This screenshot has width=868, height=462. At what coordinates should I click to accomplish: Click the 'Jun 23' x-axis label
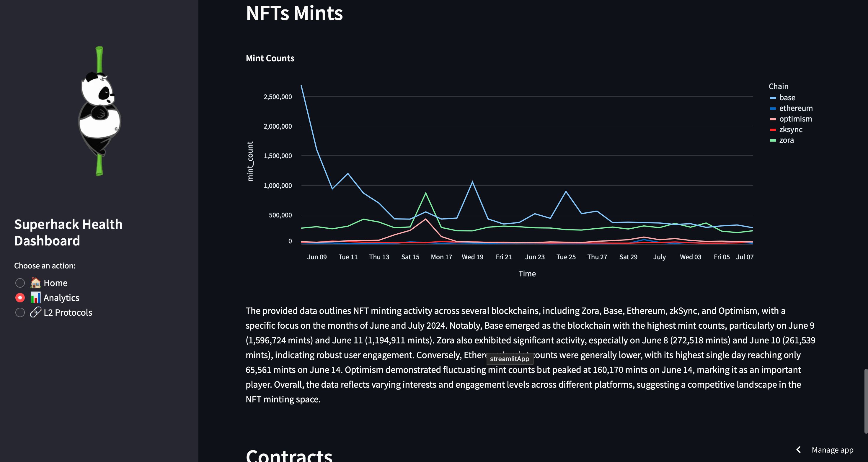click(x=535, y=257)
